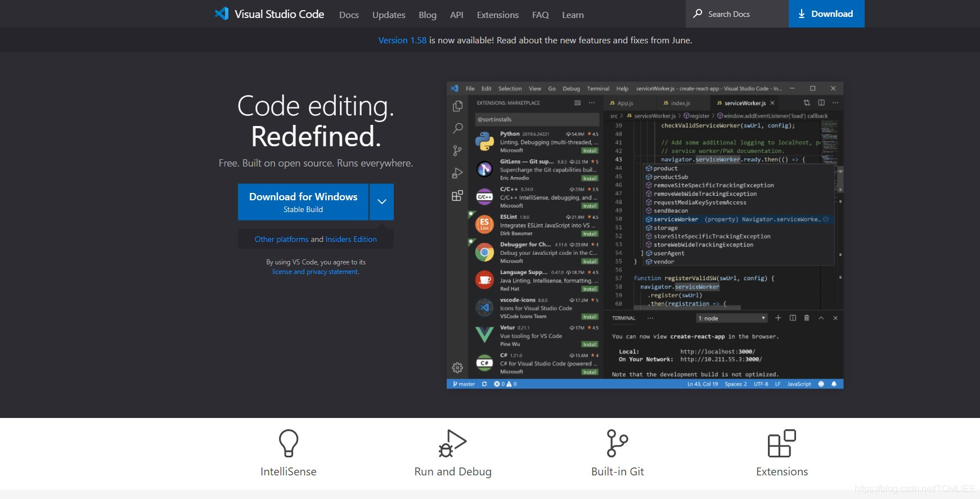Click the Search Docs input field
The width and height of the screenshot is (980, 499).
[737, 14]
